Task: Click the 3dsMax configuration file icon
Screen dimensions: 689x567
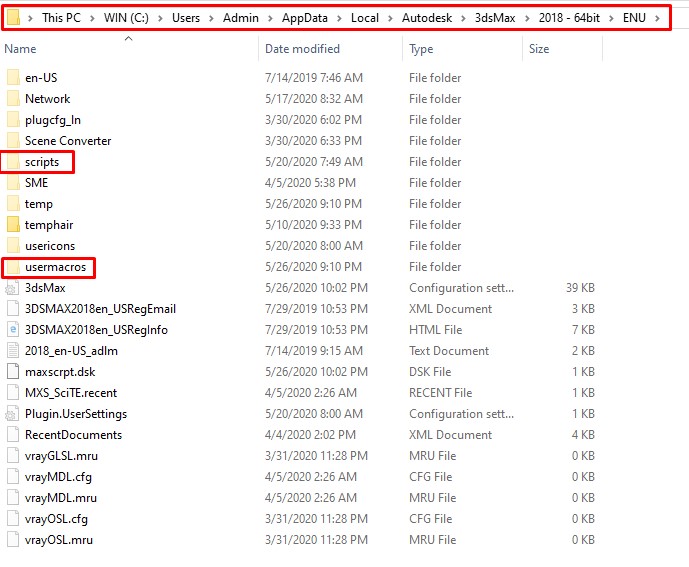Action: 13,288
